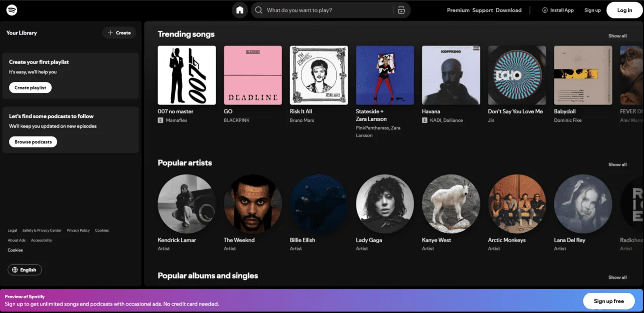Image resolution: width=644 pixels, height=313 pixels.
Task: Click the Sign up free button
Action: [x=609, y=301]
